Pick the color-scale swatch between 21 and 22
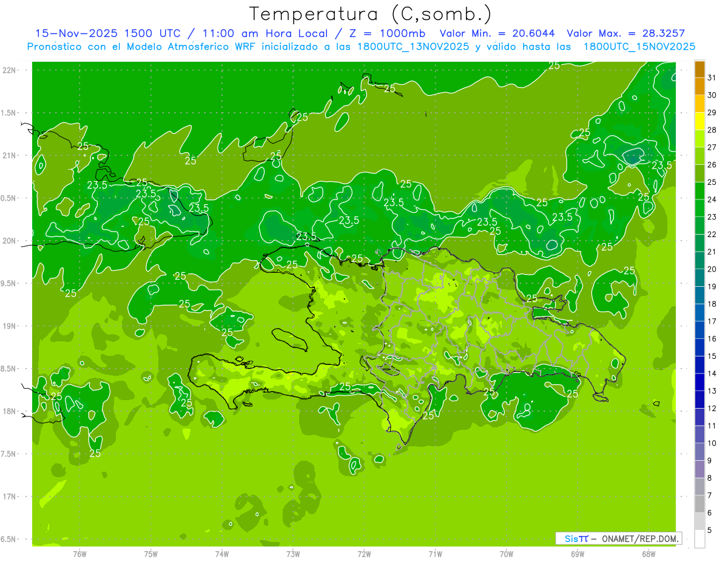This screenshot has width=728, height=562. click(x=699, y=243)
